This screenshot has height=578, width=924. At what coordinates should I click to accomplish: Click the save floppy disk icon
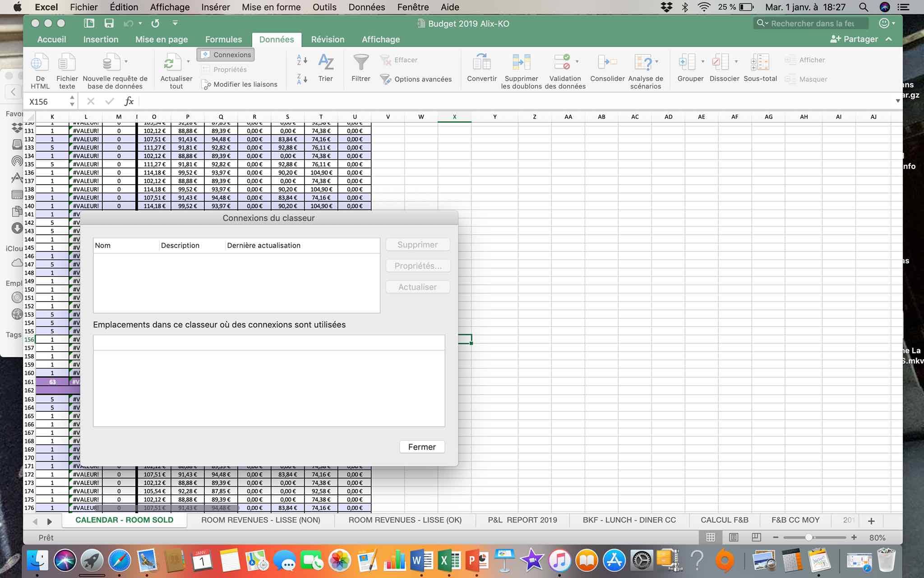[109, 23]
